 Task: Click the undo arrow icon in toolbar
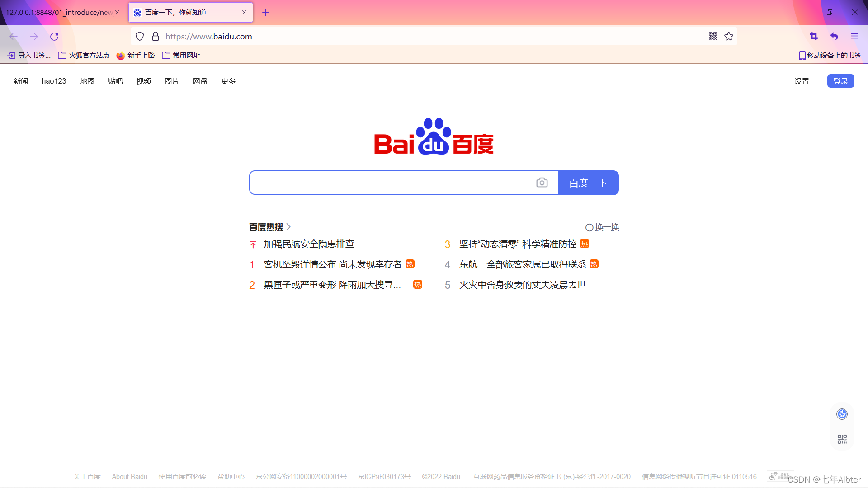(x=834, y=36)
